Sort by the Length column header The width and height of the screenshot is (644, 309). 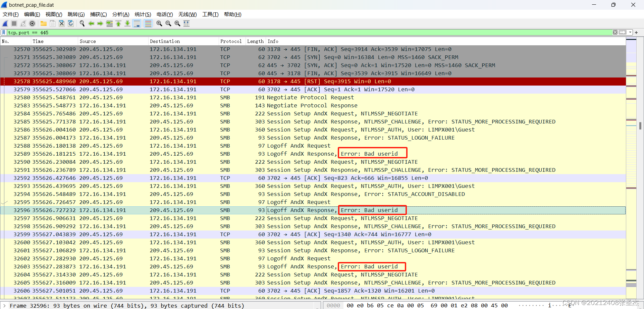click(x=256, y=41)
